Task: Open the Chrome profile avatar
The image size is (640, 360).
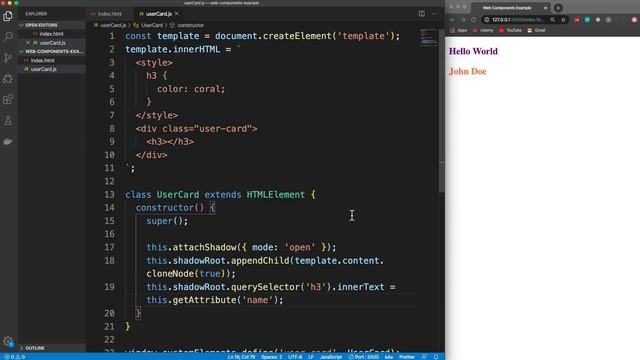Action: tap(635, 20)
